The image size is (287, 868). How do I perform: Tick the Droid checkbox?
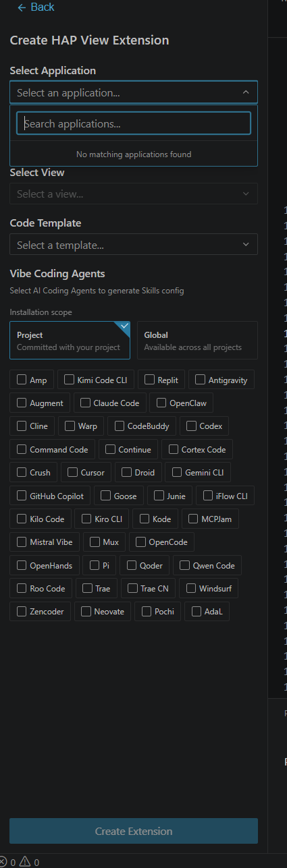[x=127, y=472]
